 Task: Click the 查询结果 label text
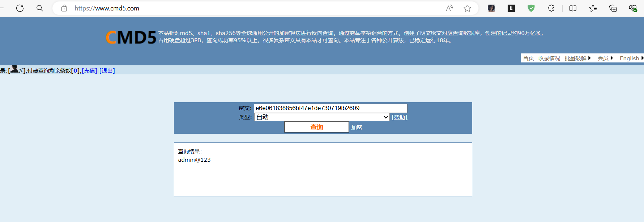click(x=190, y=152)
